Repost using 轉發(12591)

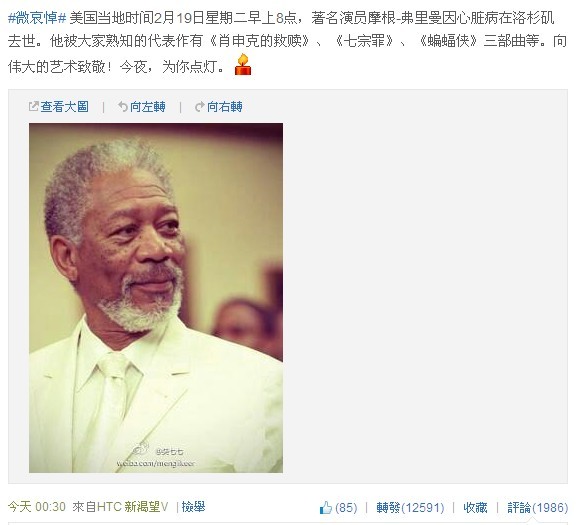(x=410, y=508)
